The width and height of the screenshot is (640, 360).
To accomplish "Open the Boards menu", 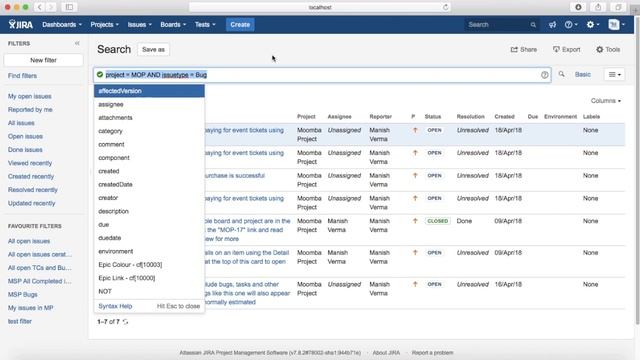I will point(173,24).
